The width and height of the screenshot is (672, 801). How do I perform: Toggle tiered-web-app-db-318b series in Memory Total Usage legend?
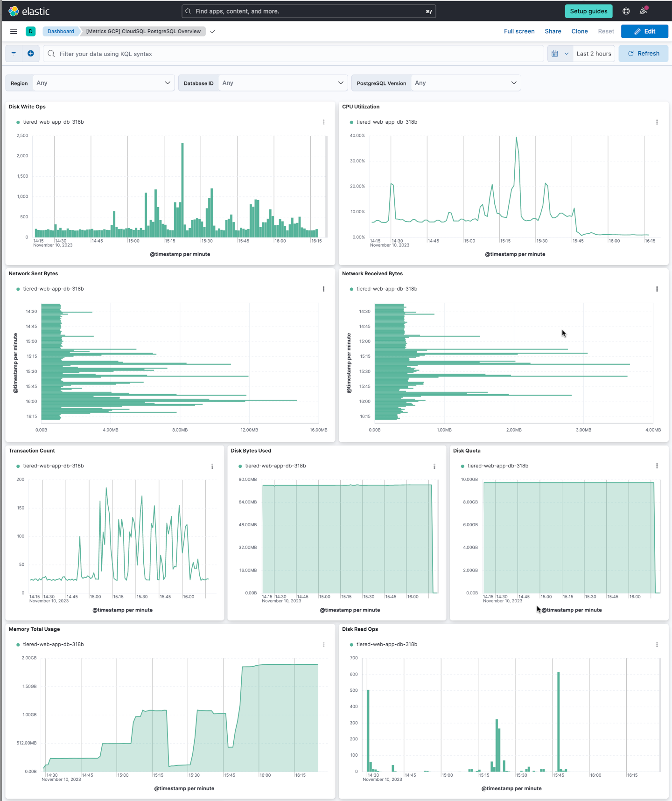pyautogui.click(x=54, y=644)
